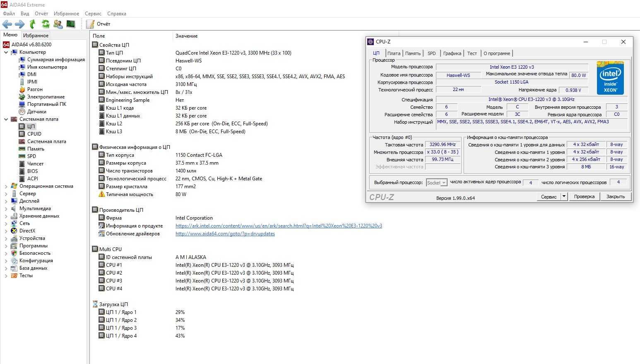Open the Отчёт menu in menu bar
This screenshot has height=364, width=640.
click(x=41, y=13)
